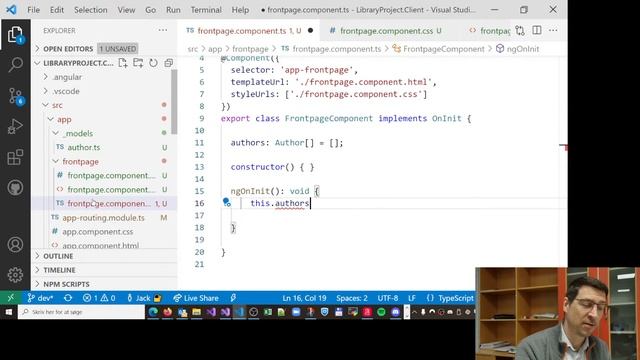Click the Open Changes icon in editor toolbar
Viewport: 640px width, 360px height.
pyautogui.click(x=520, y=31)
